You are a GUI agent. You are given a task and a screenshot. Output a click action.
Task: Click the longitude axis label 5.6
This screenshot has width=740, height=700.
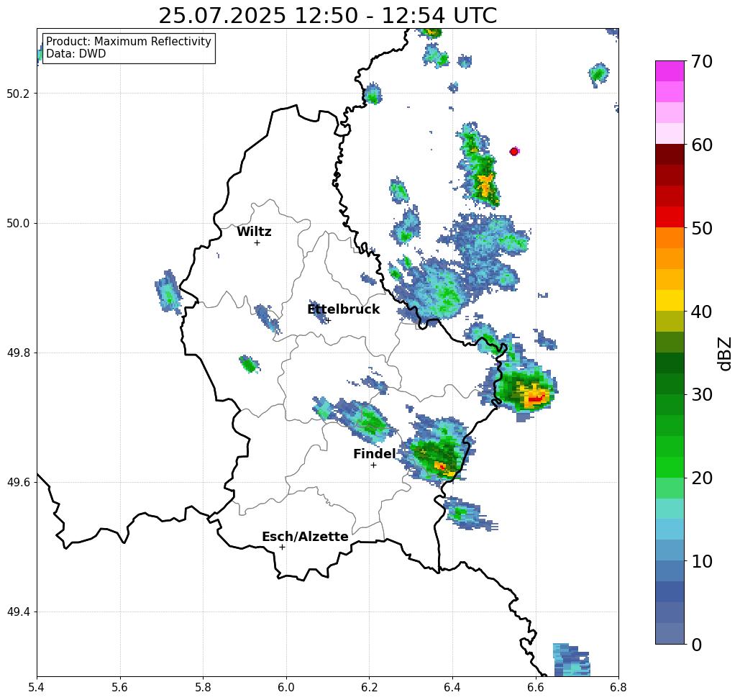[120, 687]
